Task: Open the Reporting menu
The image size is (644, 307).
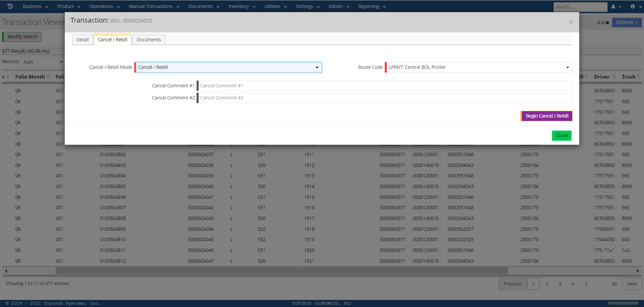Action: [x=372, y=6]
